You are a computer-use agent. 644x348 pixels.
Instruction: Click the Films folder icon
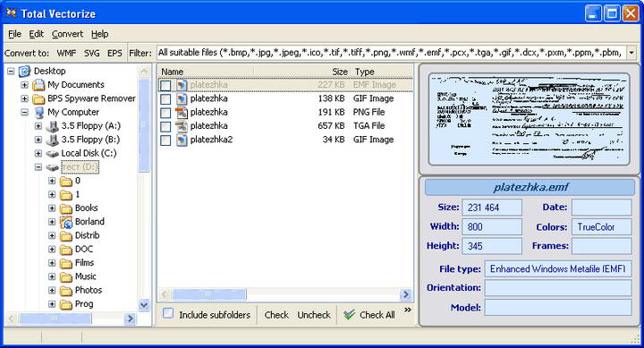(66, 263)
